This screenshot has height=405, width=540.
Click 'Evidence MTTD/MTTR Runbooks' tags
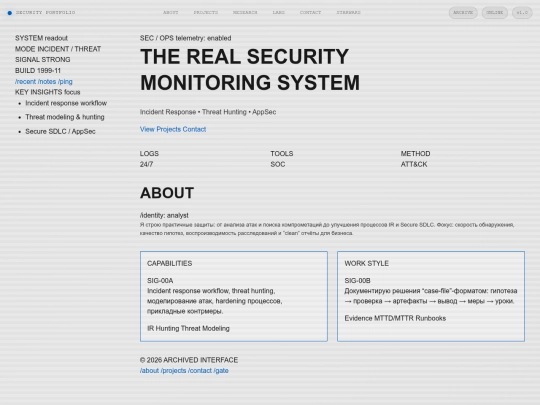click(395, 318)
